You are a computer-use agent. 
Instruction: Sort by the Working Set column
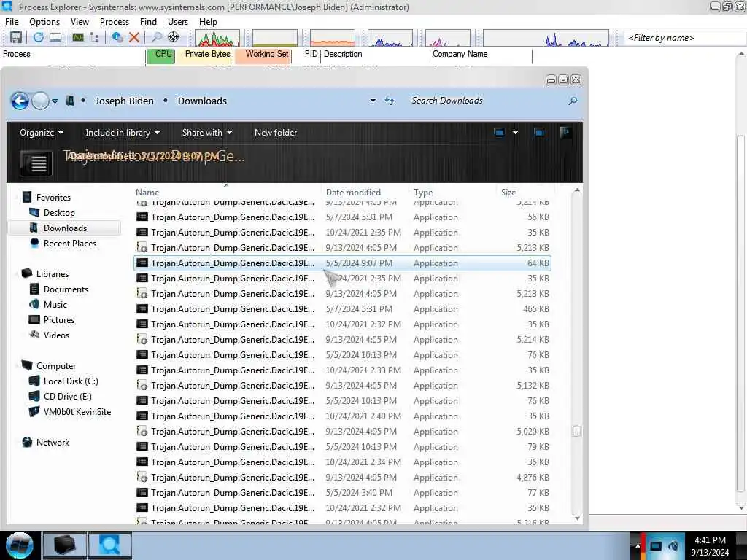[x=263, y=54]
